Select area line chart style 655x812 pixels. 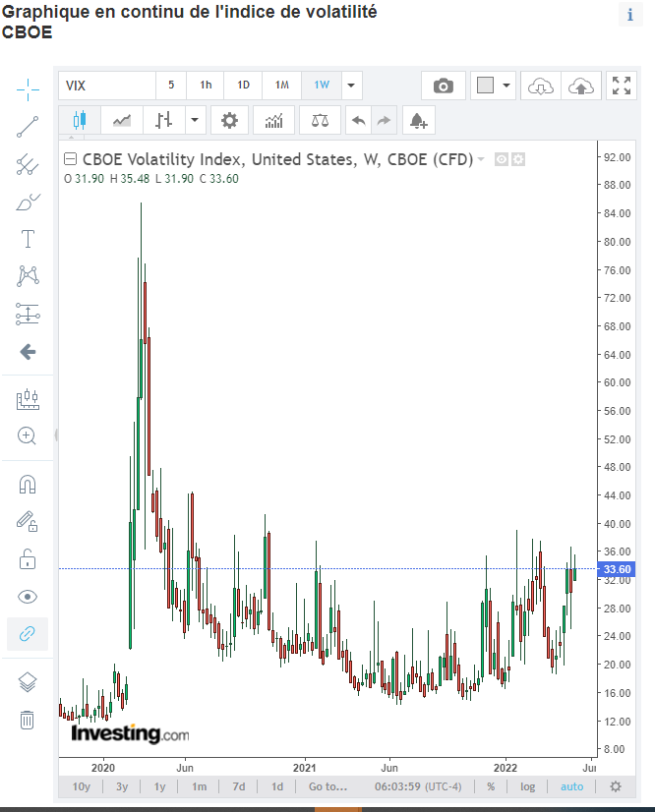pos(122,120)
